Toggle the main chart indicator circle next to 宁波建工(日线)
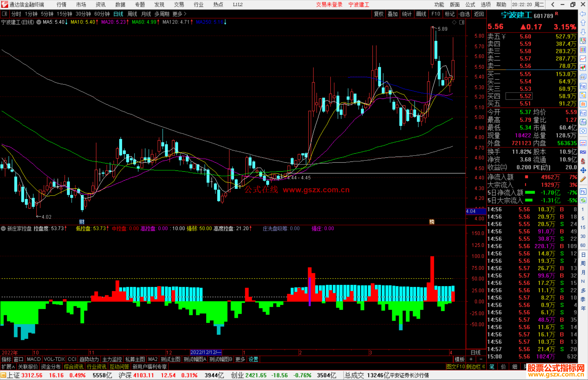 39,22
